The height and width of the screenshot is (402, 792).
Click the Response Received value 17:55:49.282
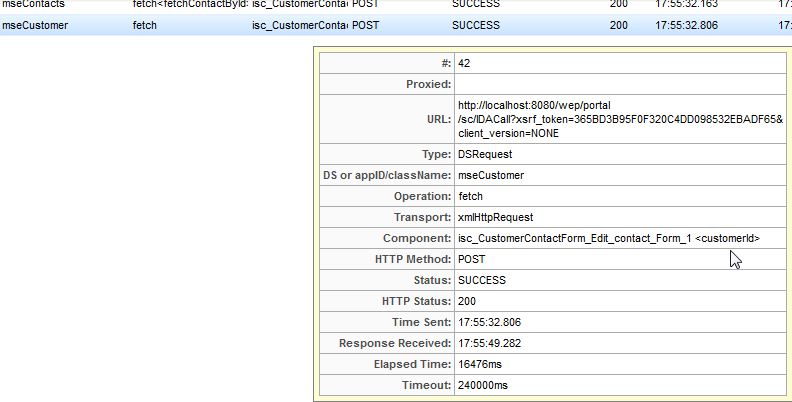coord(489,343)
